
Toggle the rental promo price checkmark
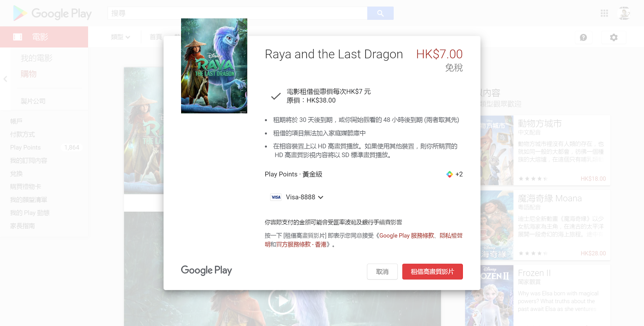tap(276, 96)
